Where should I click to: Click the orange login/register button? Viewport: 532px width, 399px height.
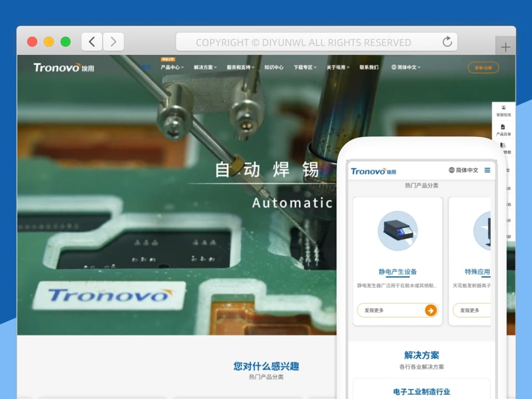coord(483,68)
